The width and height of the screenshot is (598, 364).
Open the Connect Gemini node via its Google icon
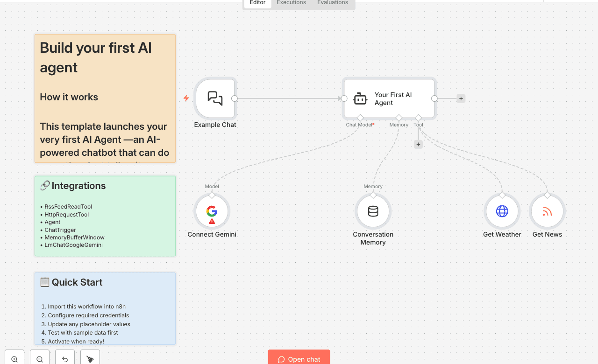coord(212,211)
